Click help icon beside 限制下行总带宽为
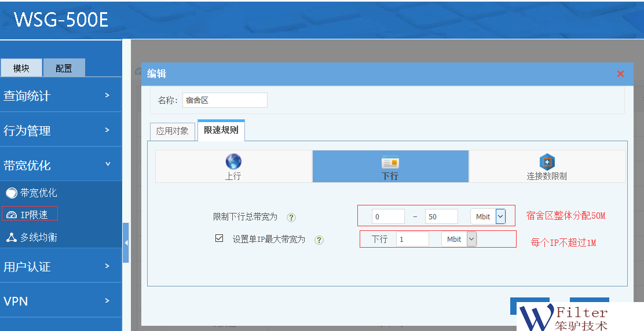Image resolution: width=644 pixels, height=331 pixels. pos(291,218)
